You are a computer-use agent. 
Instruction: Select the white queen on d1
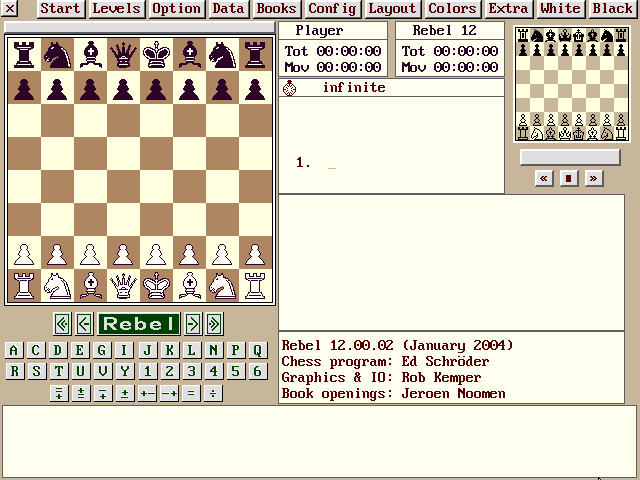coord(123,286)
